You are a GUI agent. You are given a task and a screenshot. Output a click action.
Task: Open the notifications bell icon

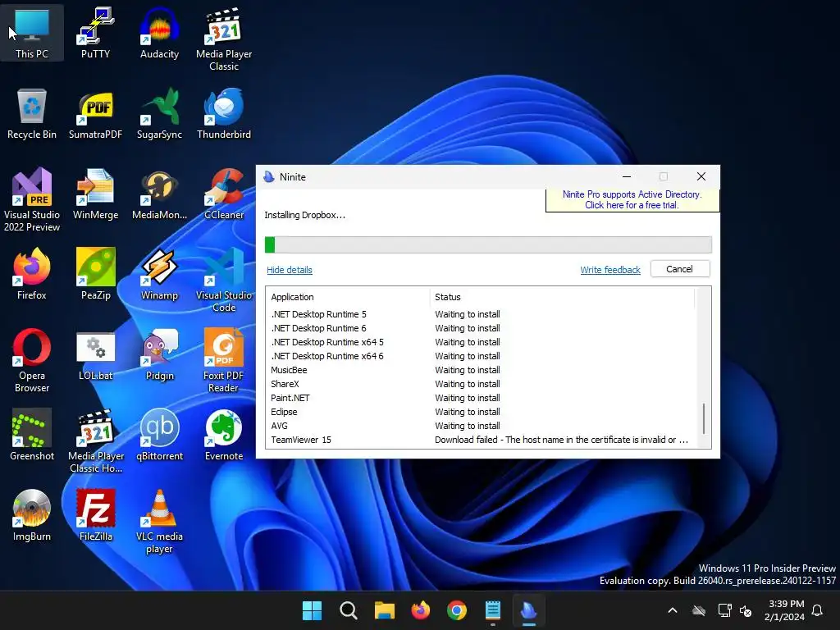818,610
